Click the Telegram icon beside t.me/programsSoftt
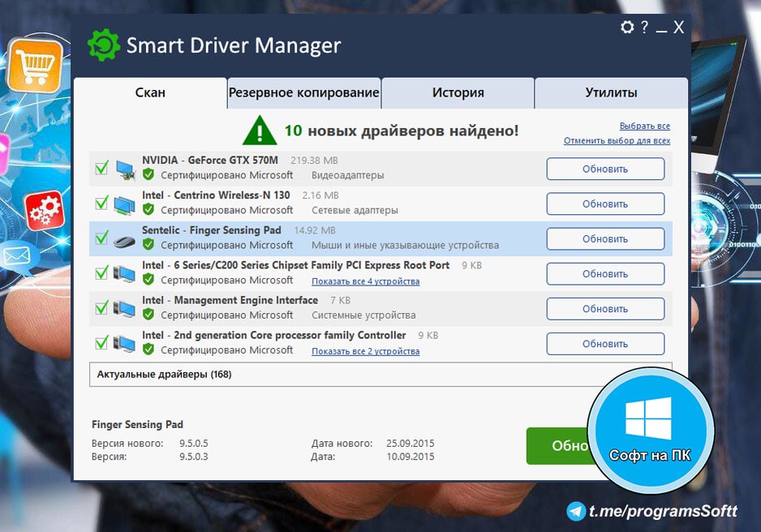Screen dimensions: 761x532 (576, 511)
